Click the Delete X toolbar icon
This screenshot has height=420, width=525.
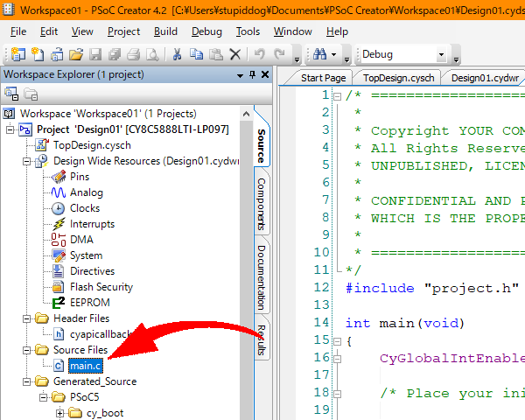[235, 54]
